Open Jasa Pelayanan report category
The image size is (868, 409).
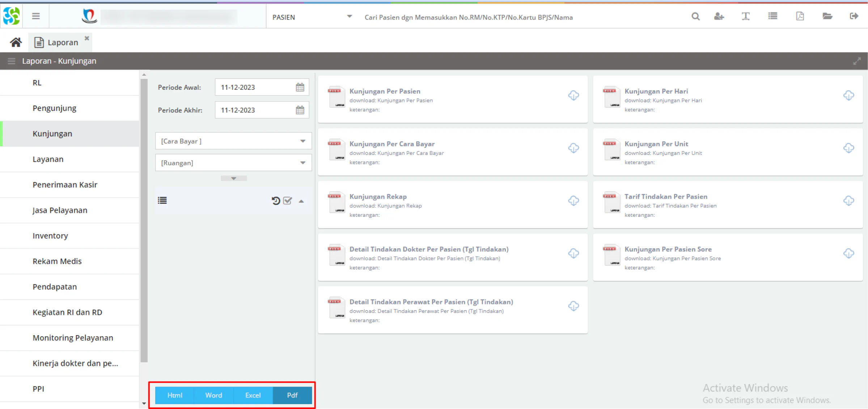[x=69, y=210]
